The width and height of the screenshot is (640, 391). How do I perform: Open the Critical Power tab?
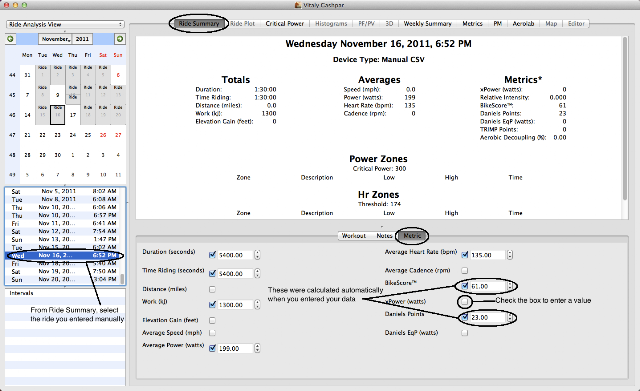[x=284, y=24]
